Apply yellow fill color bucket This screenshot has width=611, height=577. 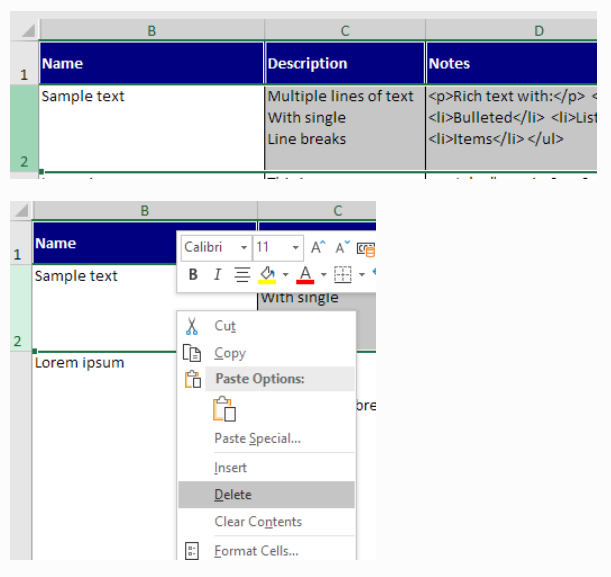[267, 275]
